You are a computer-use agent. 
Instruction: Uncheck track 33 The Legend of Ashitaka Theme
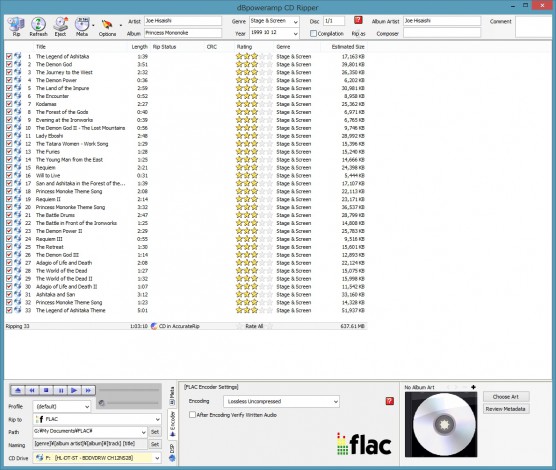coord(9,310)
